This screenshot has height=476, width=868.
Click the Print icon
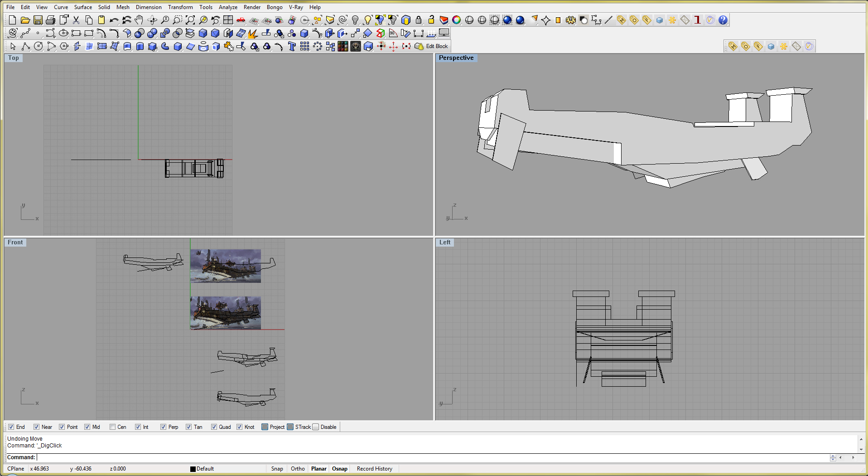coord(51,20)
